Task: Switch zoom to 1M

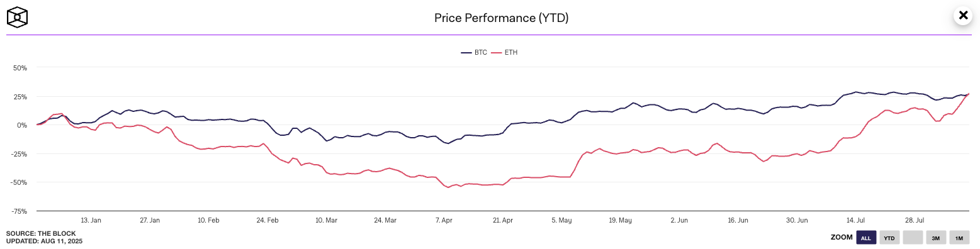Action: [x=959, y=238]
